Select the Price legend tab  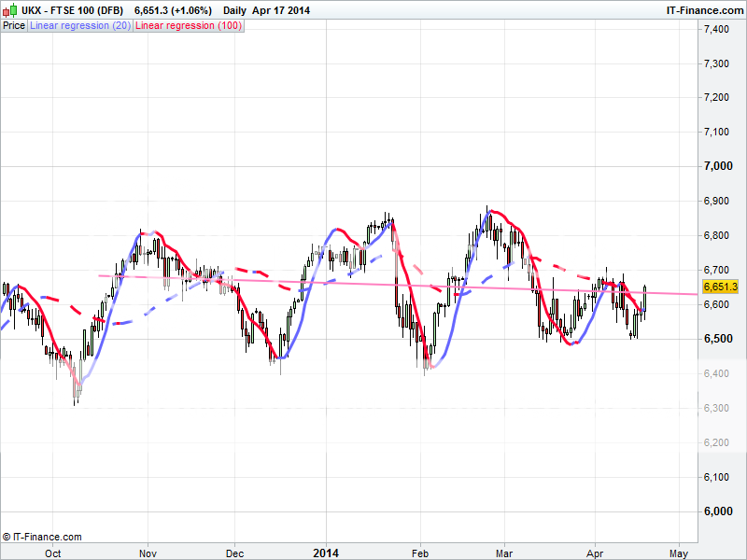click(14, 26)
